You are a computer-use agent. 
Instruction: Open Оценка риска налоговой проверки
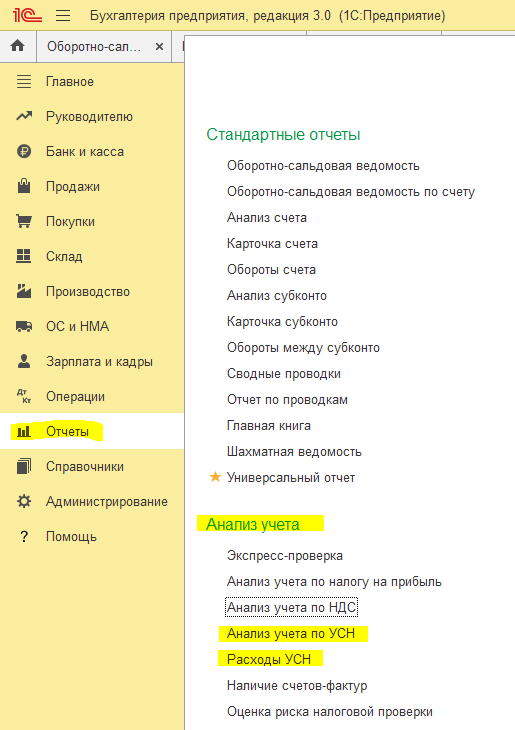330,711
